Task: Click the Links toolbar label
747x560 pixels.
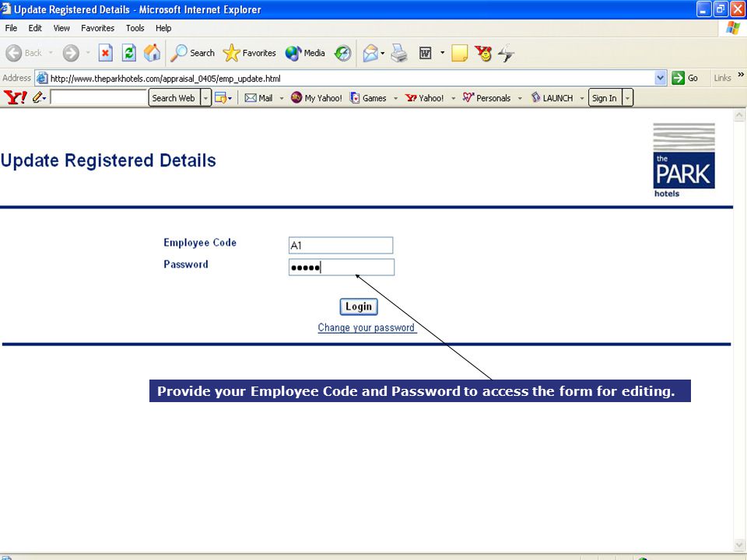Action: [x=722, y=78]
